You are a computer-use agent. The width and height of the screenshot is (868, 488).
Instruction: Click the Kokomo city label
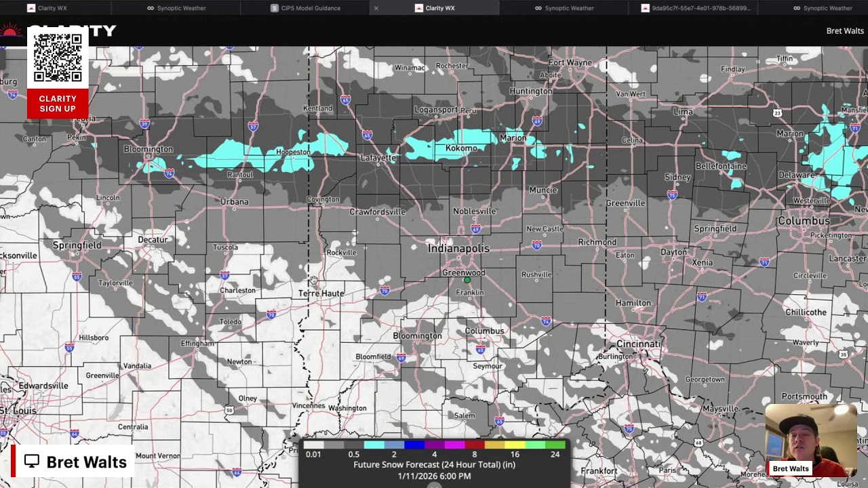tap(461, 148)
